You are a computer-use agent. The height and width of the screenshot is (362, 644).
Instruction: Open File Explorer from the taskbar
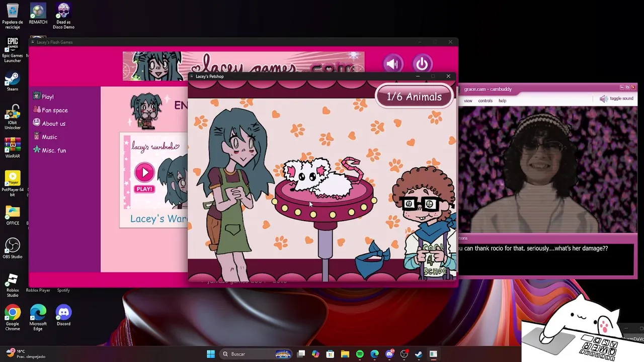pos(345,354)
